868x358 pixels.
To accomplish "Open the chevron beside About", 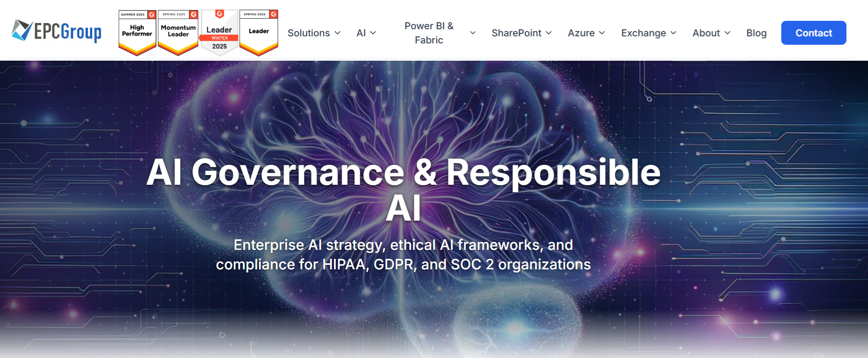I will [727, 33].
